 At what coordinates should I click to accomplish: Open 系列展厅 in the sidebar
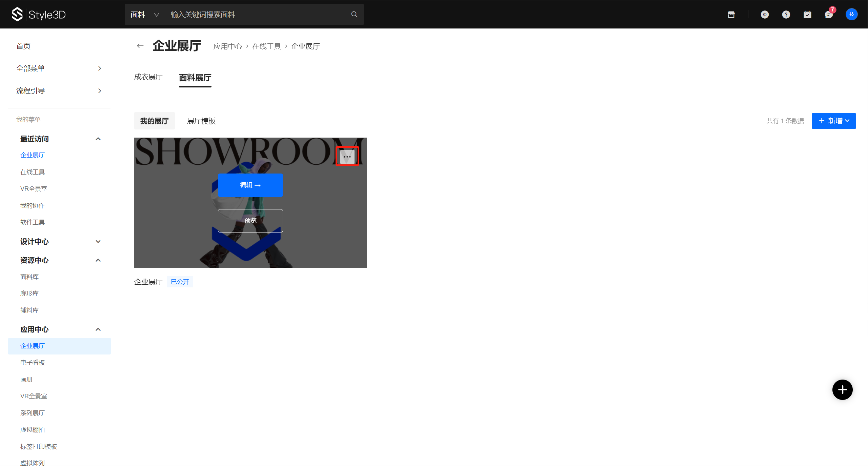pyautogui.click(x=32, y=413)
